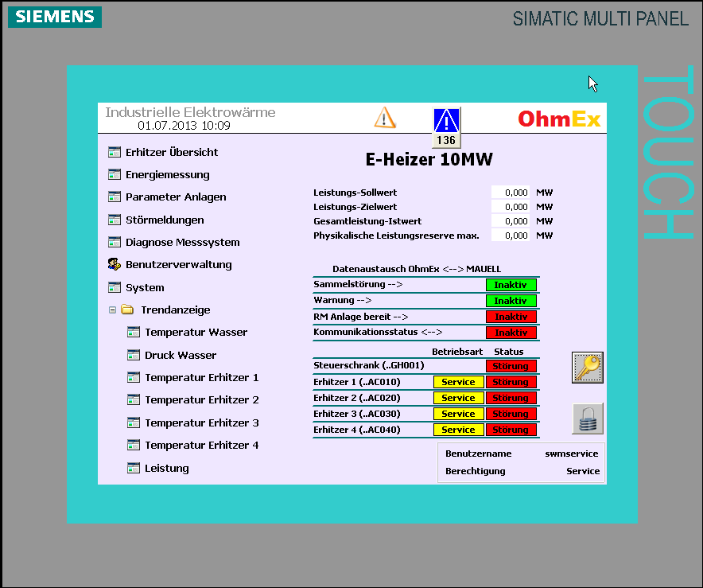Select the System menu entry
Image resolution: width=703 pixels, height=588 pixels.
145,287
